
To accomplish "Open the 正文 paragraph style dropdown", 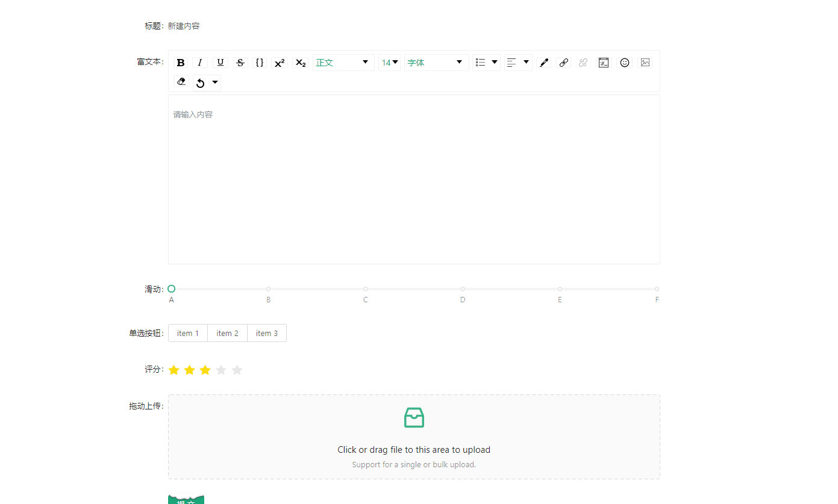I will click(343, 63).
